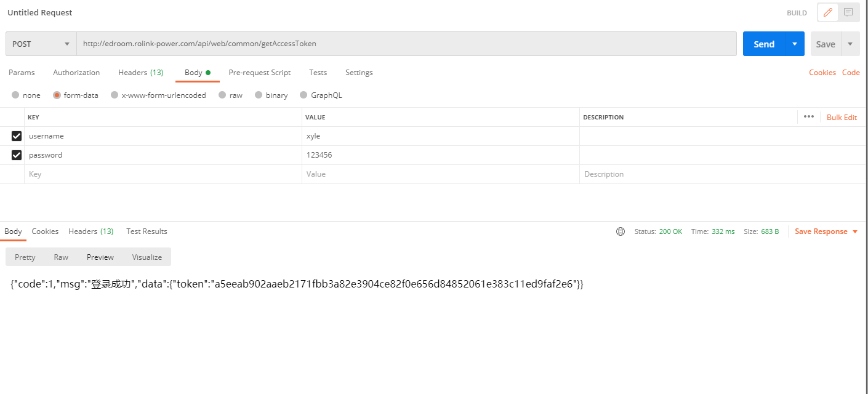Click the globe network icon beside Status

[621, 231]
